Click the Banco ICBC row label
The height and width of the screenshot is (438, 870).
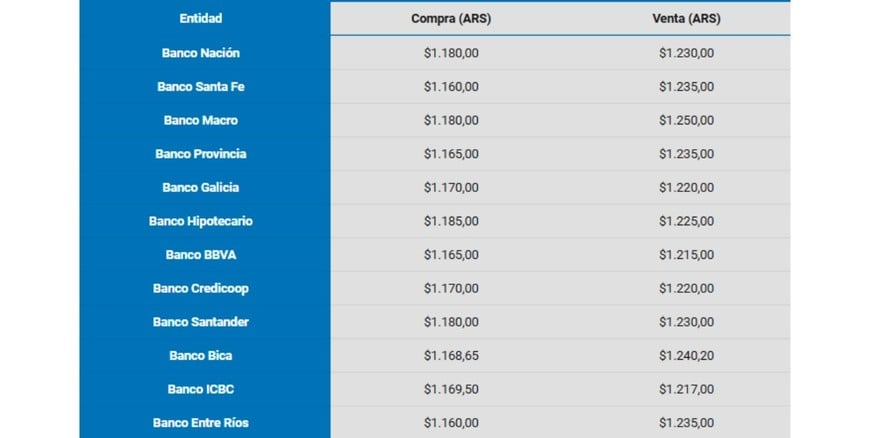pos(201,389)
